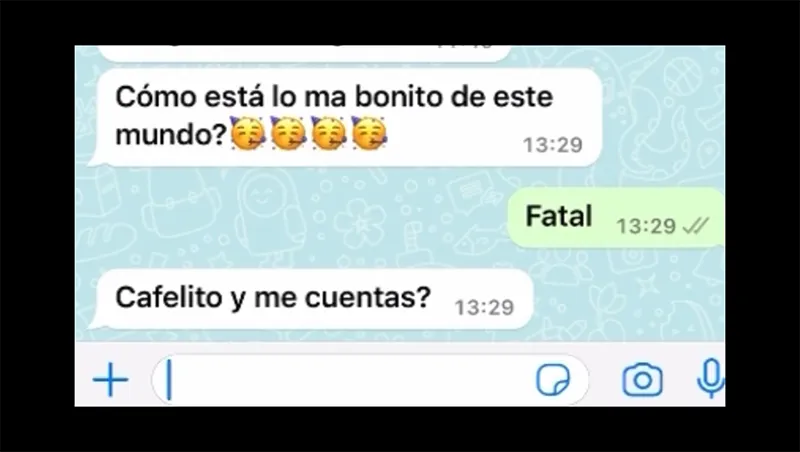
Task: Open the camera icon
Action: 642,380
